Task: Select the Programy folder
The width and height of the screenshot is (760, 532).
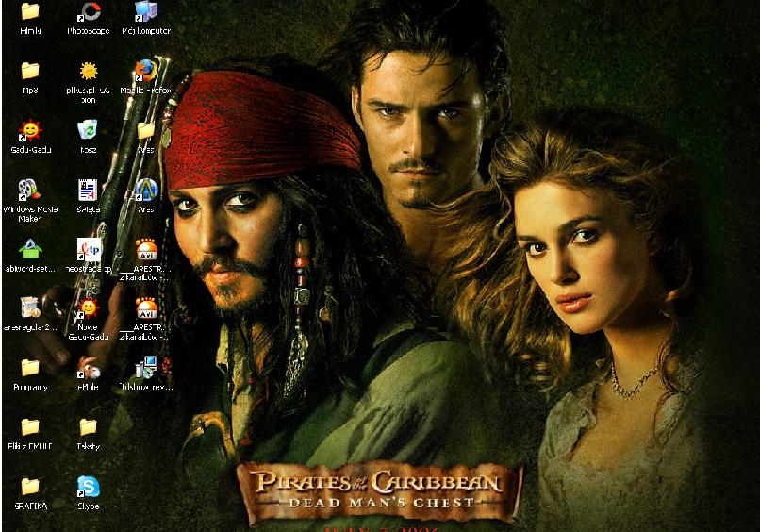Action: click(30, 368)
